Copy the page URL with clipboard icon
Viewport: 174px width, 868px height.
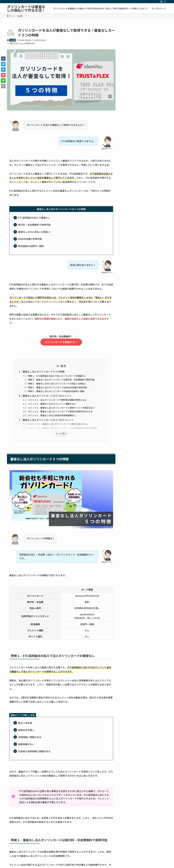(3, 86)
